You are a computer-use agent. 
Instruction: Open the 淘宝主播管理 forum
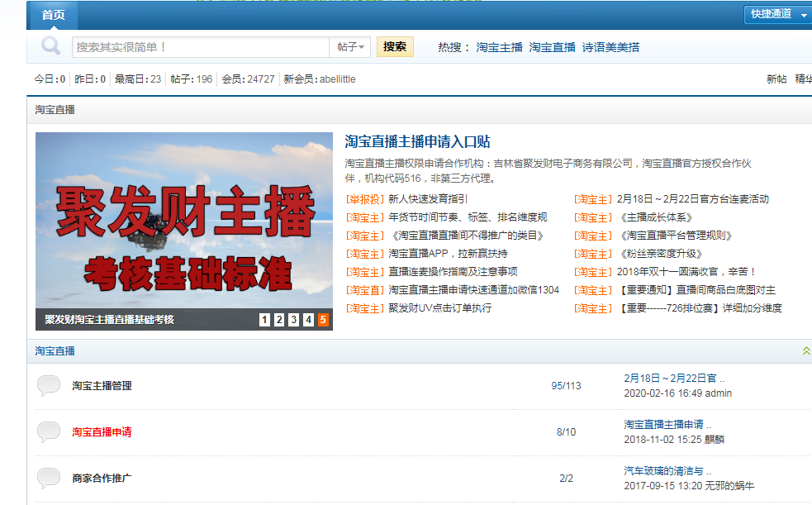pos(102,386)
